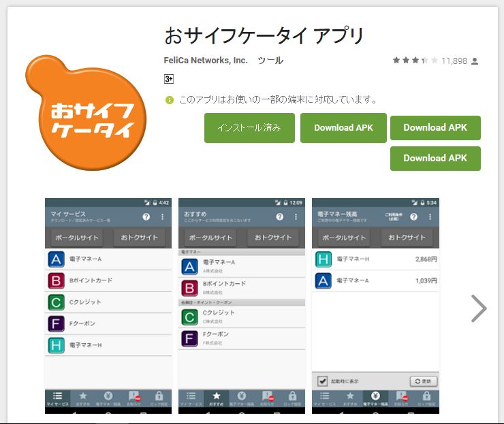504x424 pixels.
Task: Click help icon in おすすめ screenshot
Action: [x=280, y=217]
